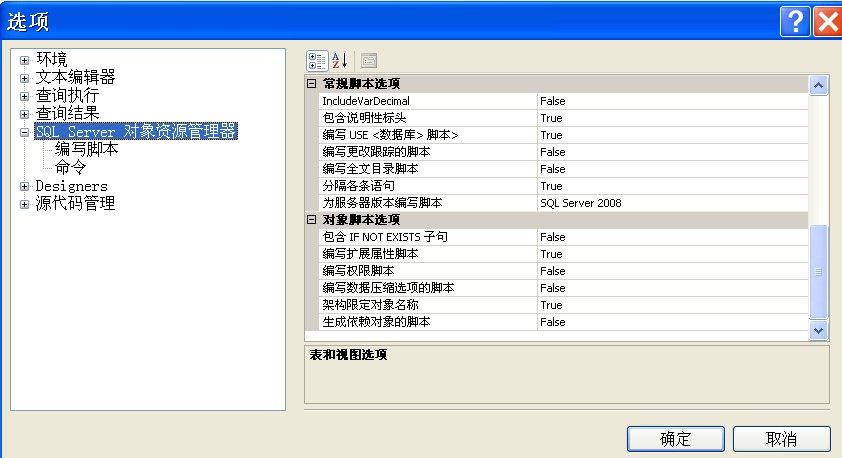Open the 编写脚本 sub-item
The width and height of the screenshot is (842, 458).
tap(86, 149)
